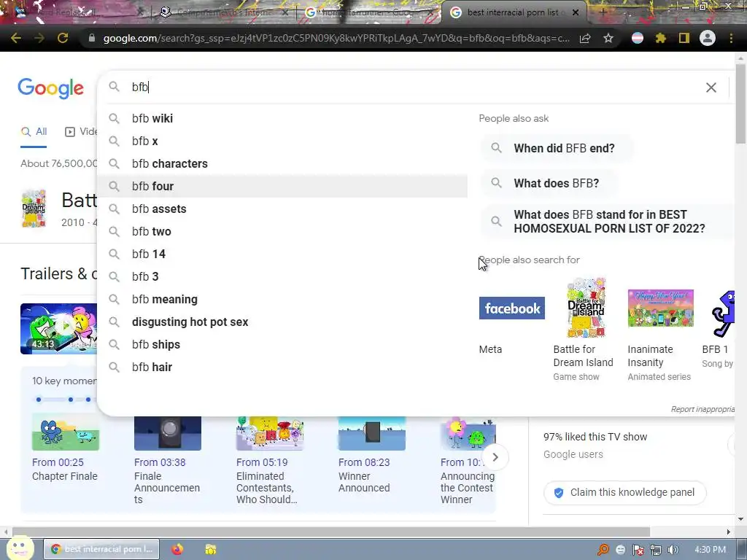Jump to 'From 00:25 Chapter Finale' moment
747x560 pixels.
65,448
